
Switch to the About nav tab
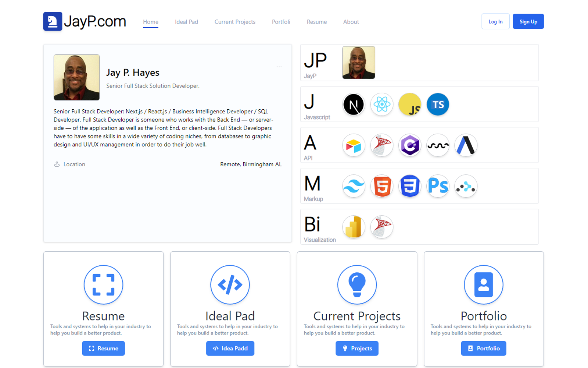351,22
